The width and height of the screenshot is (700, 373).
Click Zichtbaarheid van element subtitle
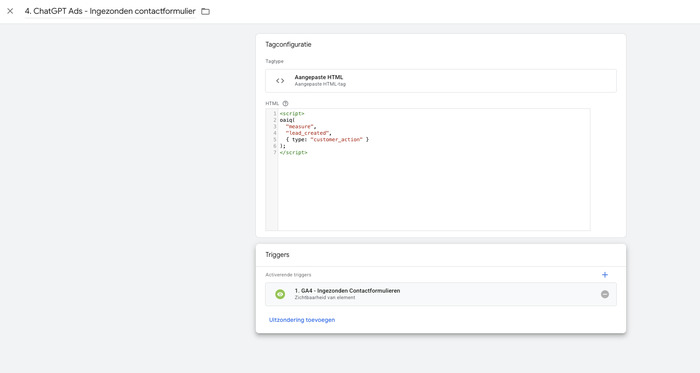point(325,298)
